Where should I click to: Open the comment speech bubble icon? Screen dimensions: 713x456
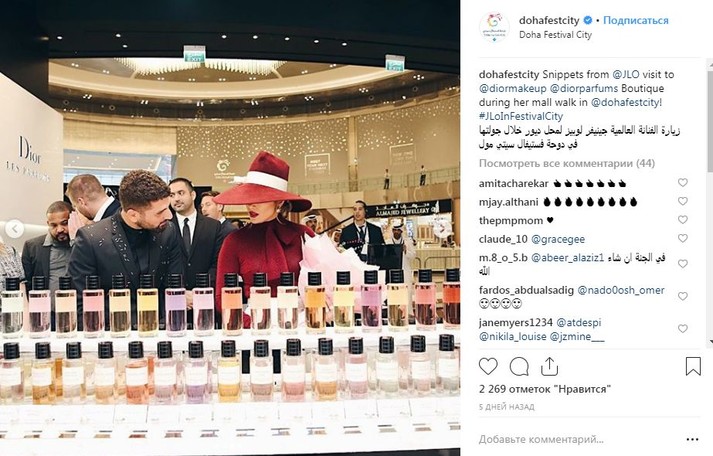click(x=519, y=366)
